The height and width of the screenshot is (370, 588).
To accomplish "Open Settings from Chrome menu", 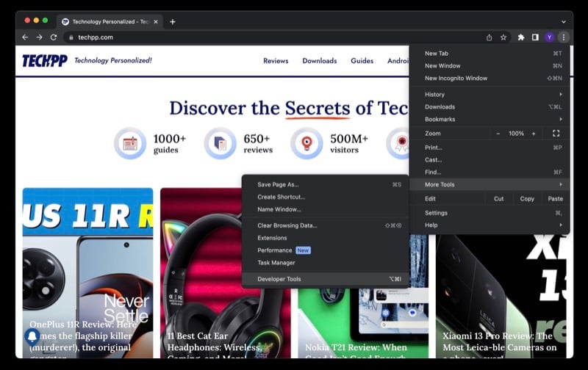I will (x=490, y=213).
